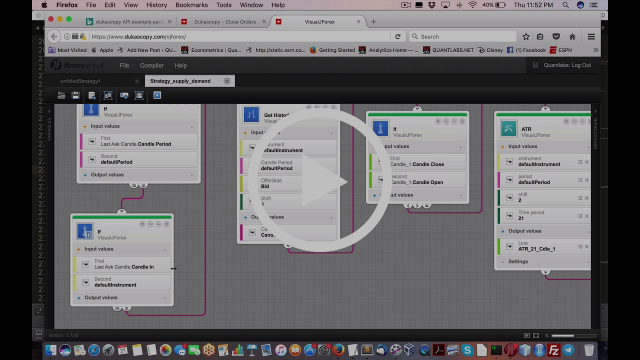
Task: Open ESPN bookmark
Action: pyautogui.click(x=561, y=50)
